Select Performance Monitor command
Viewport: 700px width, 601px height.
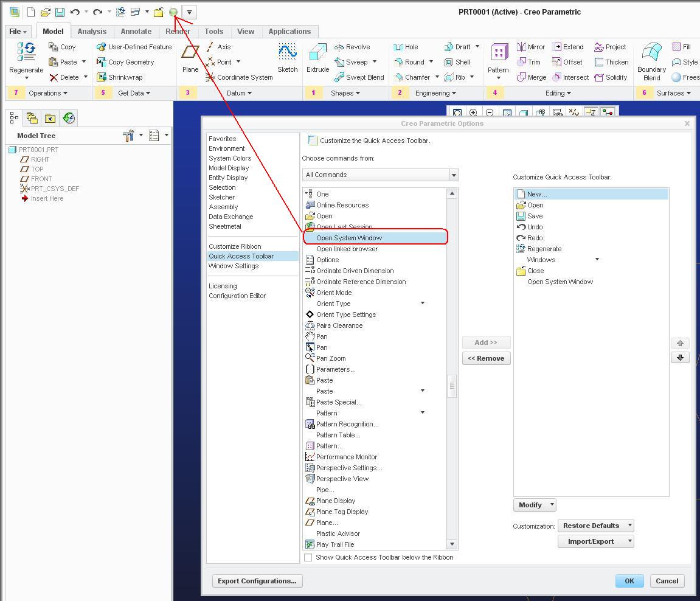[347, 457]
